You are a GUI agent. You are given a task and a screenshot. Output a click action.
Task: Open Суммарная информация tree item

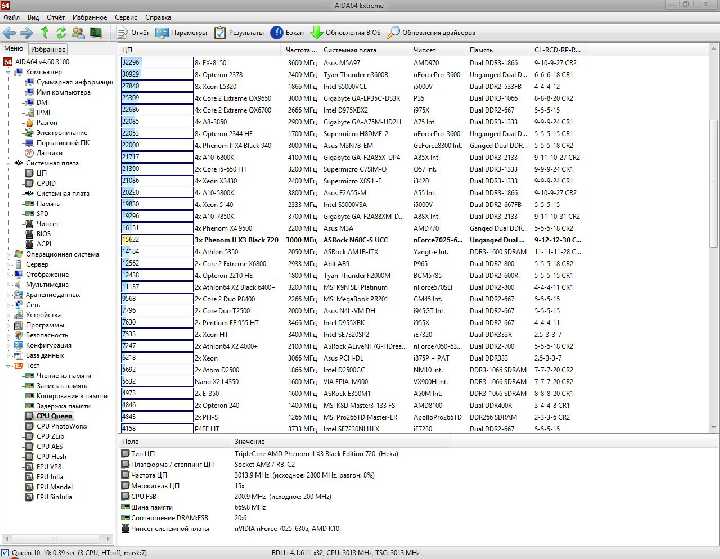tap(69, 82)
